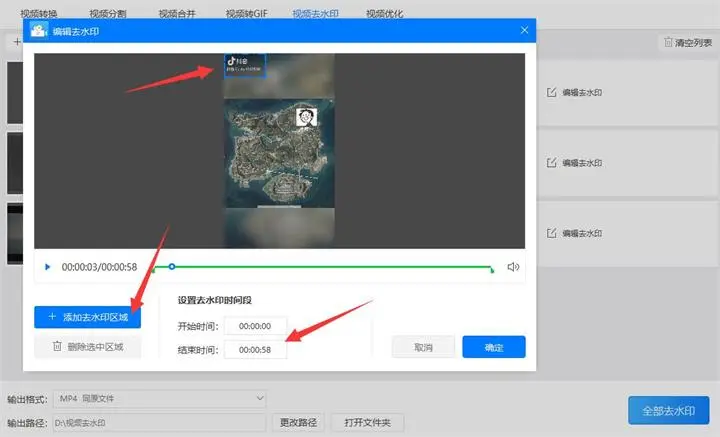720x437 pixels.
Task: Click first row 编辑去水印 link
Action: 582,93
